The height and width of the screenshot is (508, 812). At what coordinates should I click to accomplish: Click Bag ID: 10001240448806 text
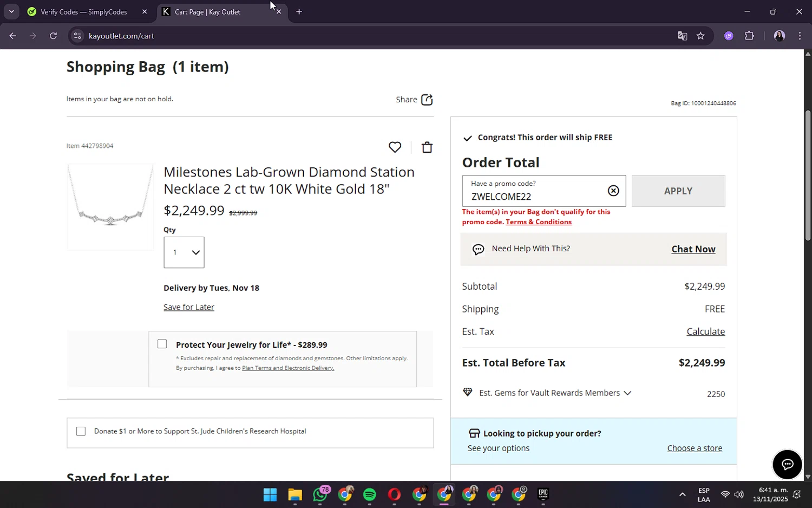click(x=703, y=103)
